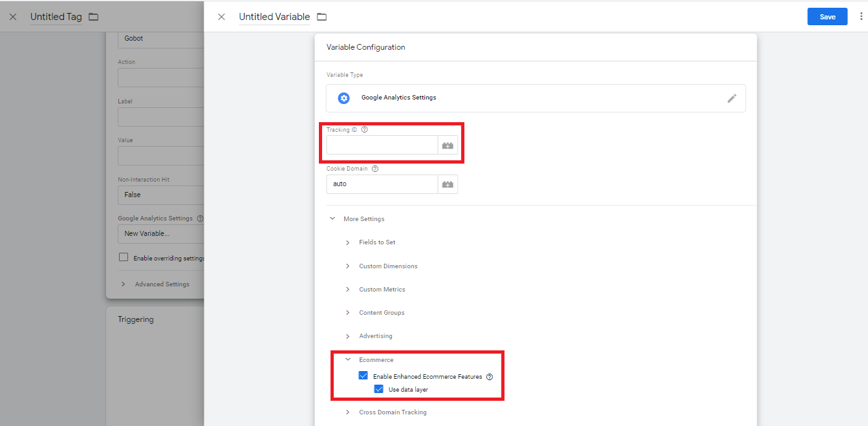The width and height of the screenshot is (868, 426).
Task: Collapse Ecommerce section
Action: (348, 359)
